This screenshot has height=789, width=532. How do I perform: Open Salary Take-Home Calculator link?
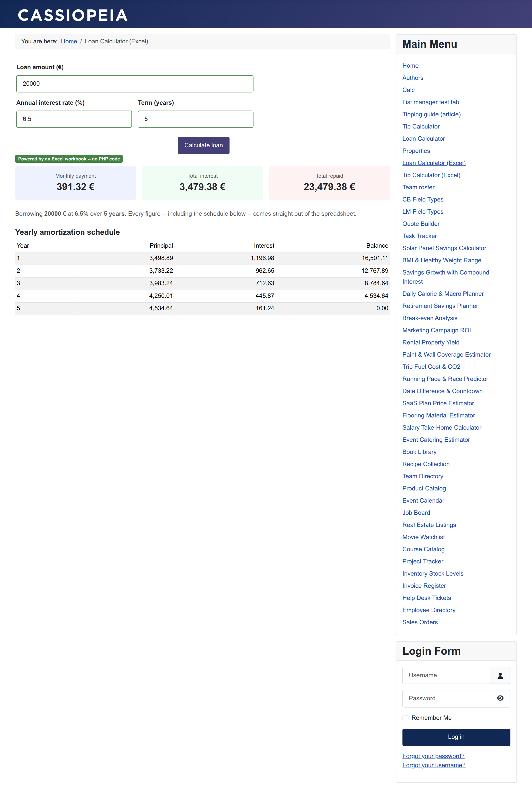[442, 428]
